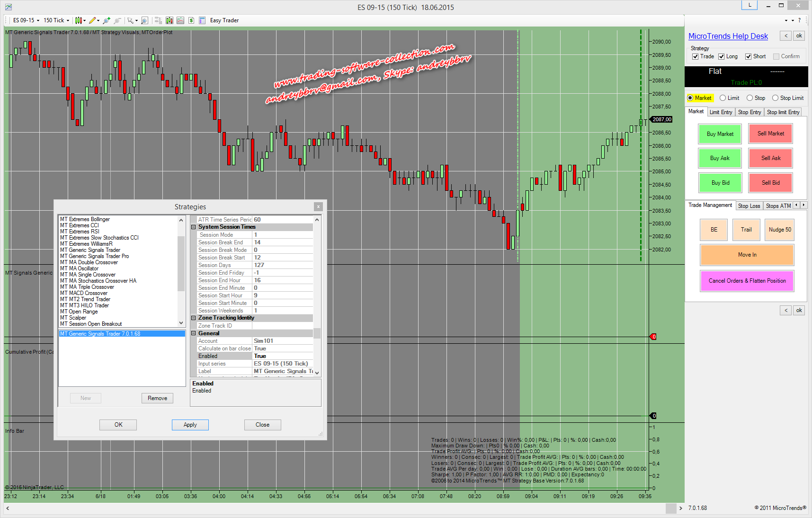Open the chart style candlestick icon
Image resolution: width=812 pixels, height=518 pixels.
click(x=79, y=20)
